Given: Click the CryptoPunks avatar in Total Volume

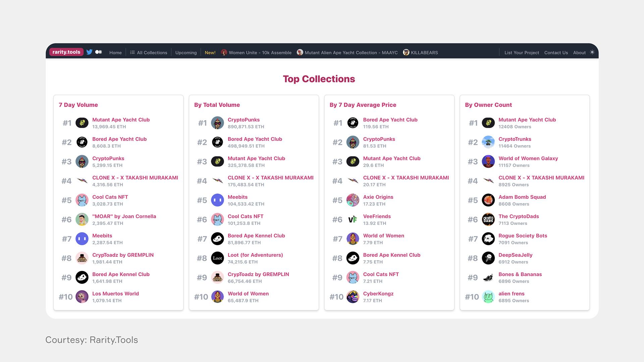Looking at the screenshot, I should tap(217, 123).
